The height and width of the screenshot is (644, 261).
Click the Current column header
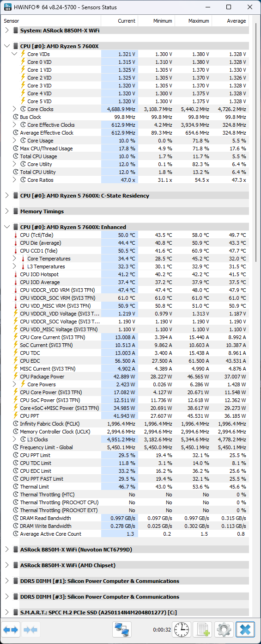[x=119, y=21]
